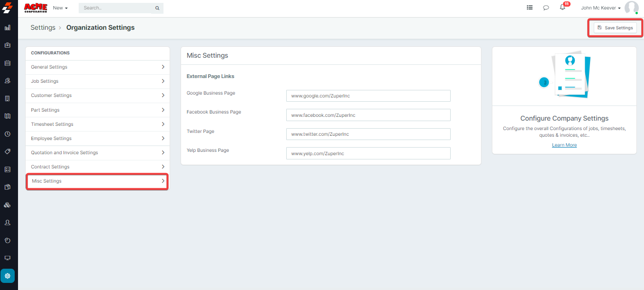644x290 pixels.
Task: Click the list view icon in header
Action: tap(529, 8)
